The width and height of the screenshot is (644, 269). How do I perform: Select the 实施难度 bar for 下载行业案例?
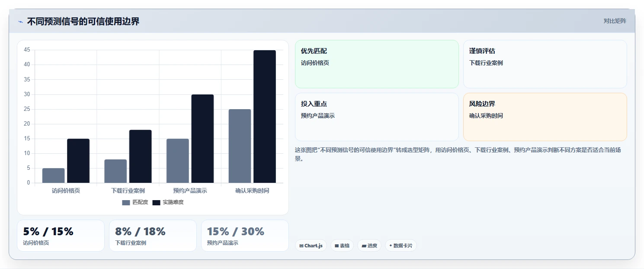click(141, 156)
